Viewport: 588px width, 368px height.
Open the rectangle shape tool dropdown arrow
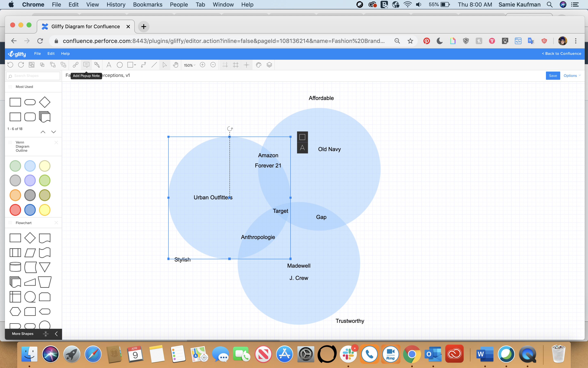135,65
